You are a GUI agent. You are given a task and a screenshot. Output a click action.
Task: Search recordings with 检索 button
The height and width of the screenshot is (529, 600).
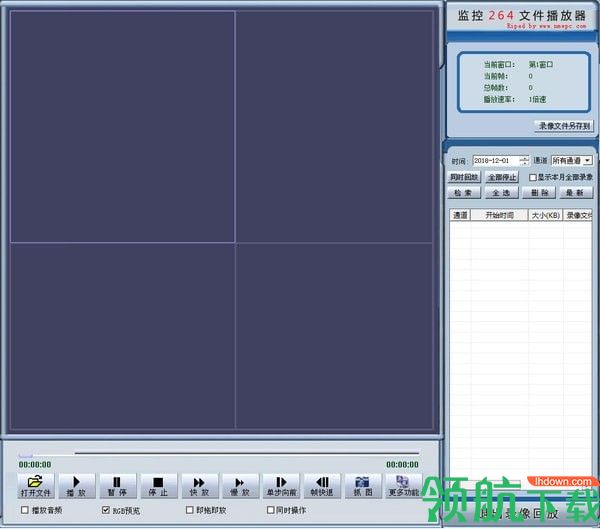click(464, 193)
